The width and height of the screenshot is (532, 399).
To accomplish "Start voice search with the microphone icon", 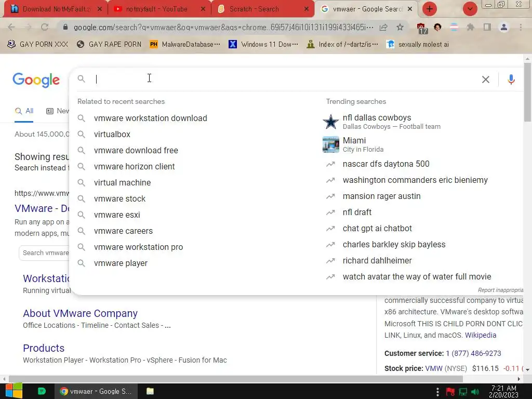I will pos(511,79).
